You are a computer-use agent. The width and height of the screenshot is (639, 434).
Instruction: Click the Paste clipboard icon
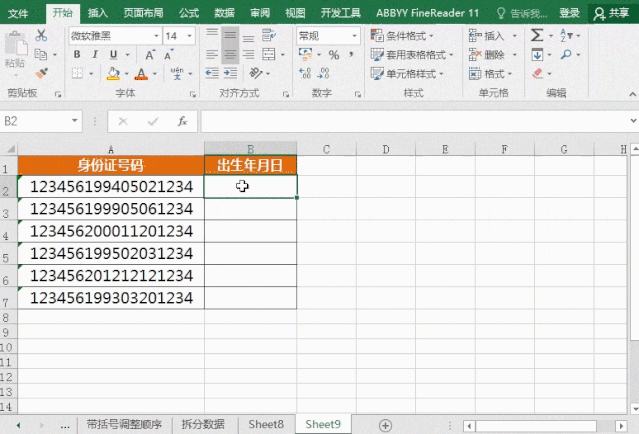[16, 44]
